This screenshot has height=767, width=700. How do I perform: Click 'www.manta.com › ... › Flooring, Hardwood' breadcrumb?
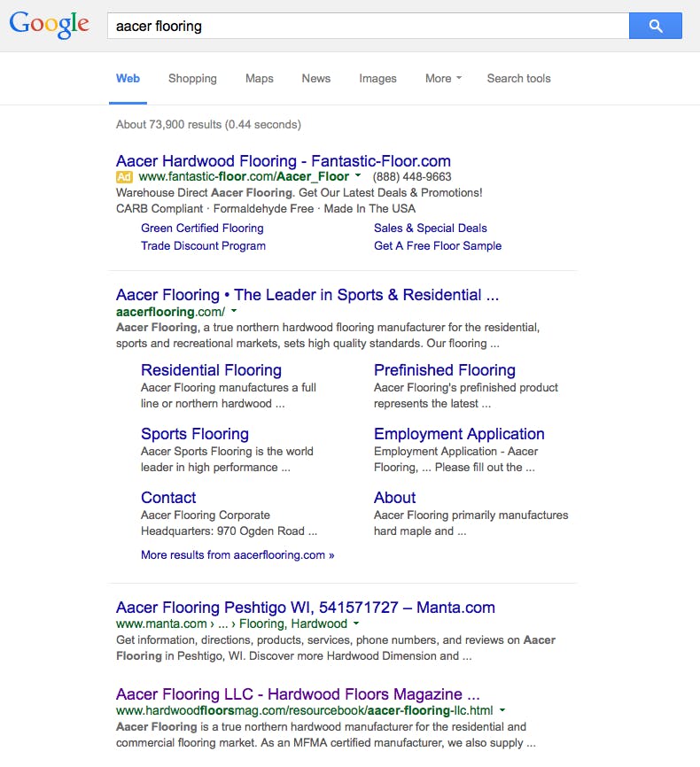tap(231, 624)
